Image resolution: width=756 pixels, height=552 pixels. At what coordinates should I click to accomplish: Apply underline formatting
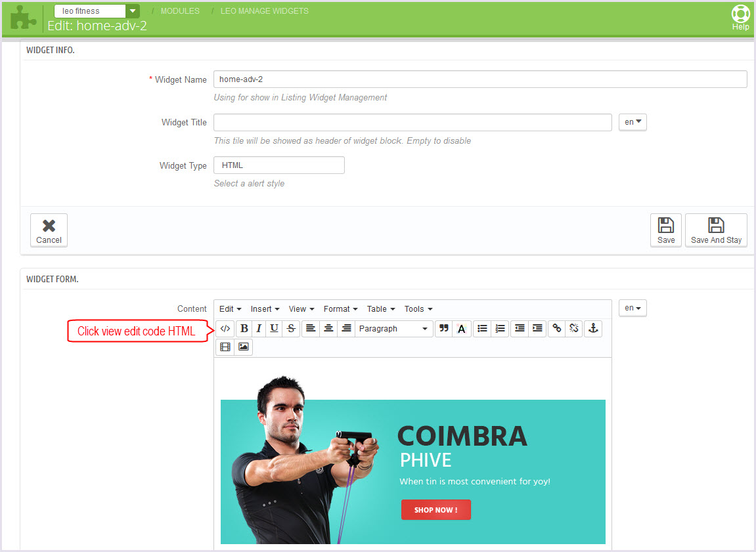coord(274,328)
